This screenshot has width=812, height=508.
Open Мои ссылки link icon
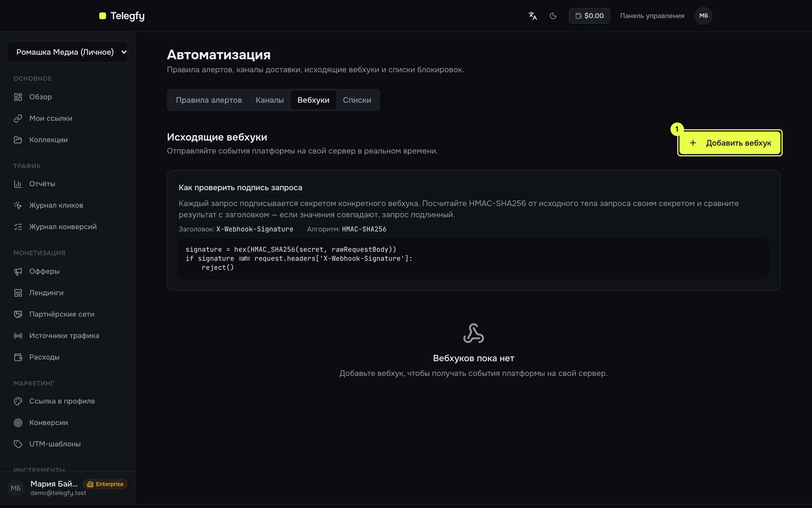(18, 119)
